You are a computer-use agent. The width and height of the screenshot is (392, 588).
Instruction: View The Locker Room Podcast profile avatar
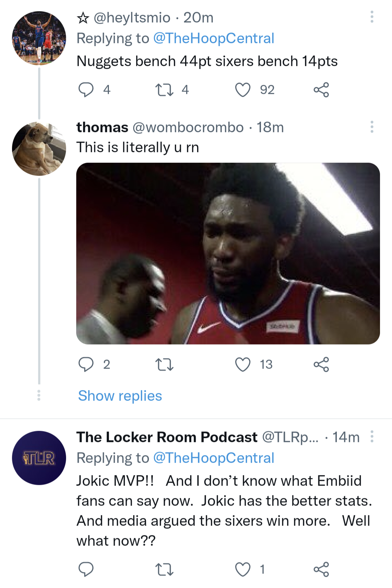39,458
